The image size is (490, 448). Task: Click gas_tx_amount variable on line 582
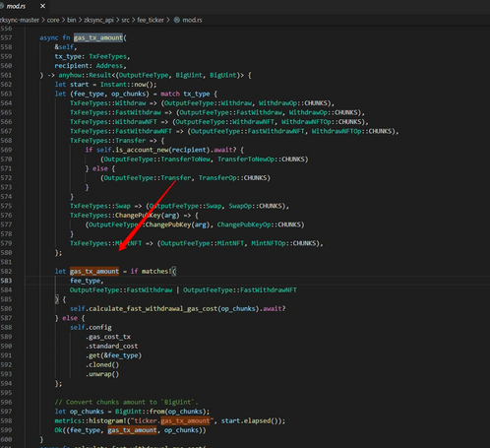coord(94,272)
